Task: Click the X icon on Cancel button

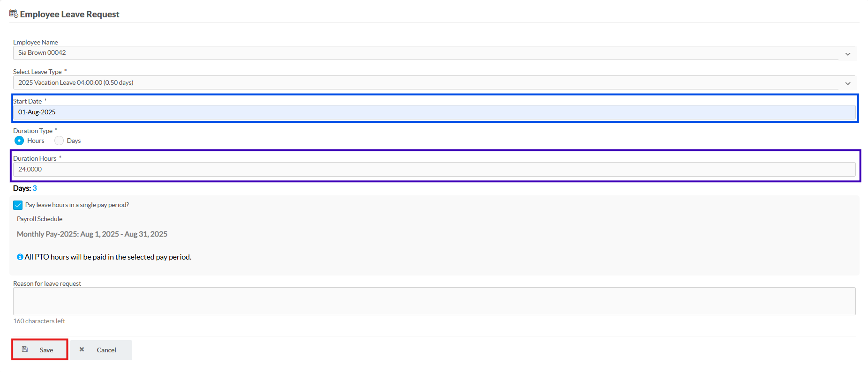Action: pyautogui.click(x=82, y=350)
